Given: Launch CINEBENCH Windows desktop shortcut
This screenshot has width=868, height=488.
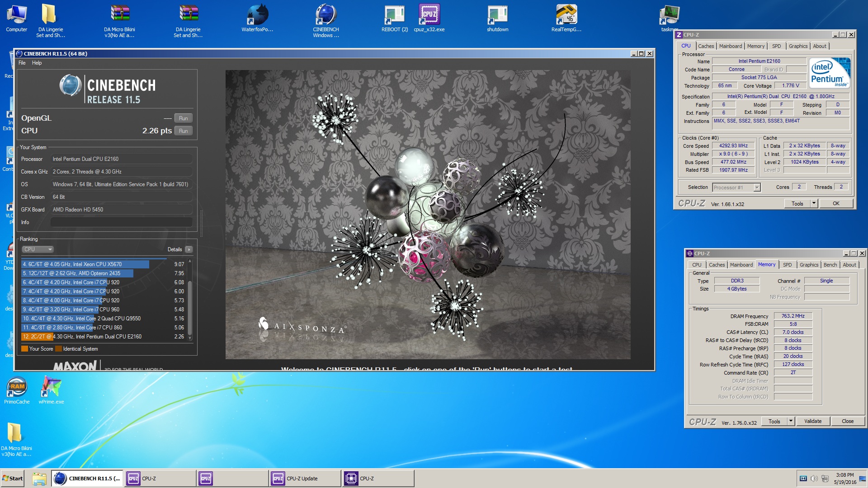Looking at the screenshot, I should [326, 20].
